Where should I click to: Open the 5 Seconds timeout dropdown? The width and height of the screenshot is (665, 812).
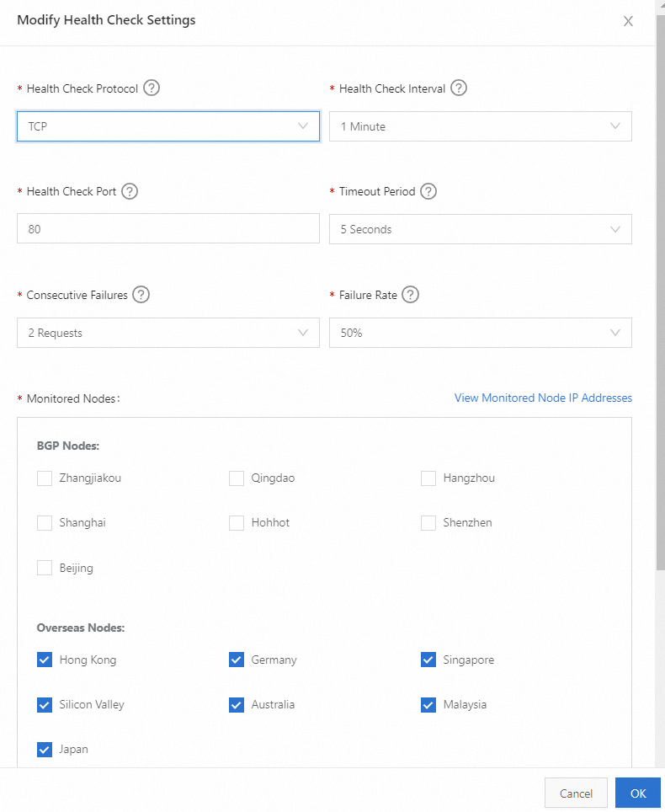(x=480, y=229)
